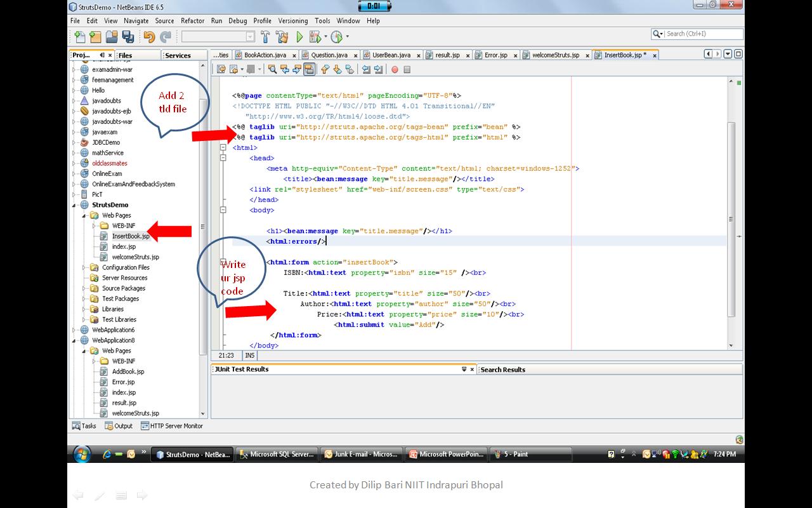Build the project with the hammer icon
The width and height of the screenshot is (812, 508).
(x=265, y=35)
